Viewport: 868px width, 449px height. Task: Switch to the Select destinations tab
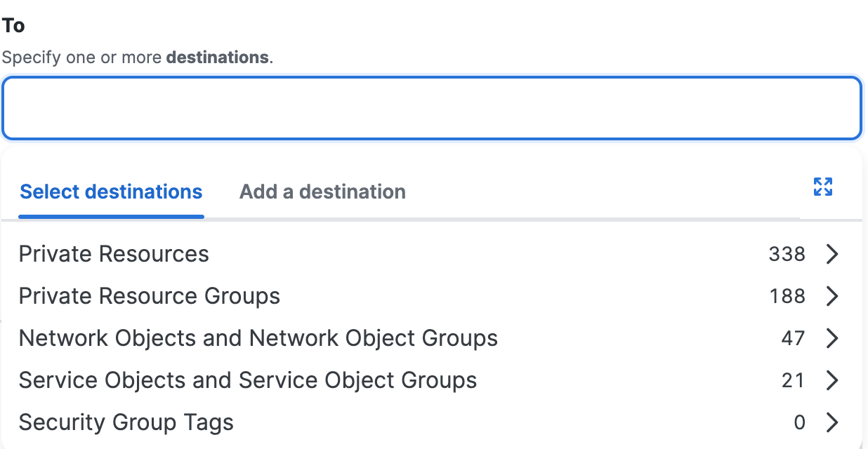(111, 192)
